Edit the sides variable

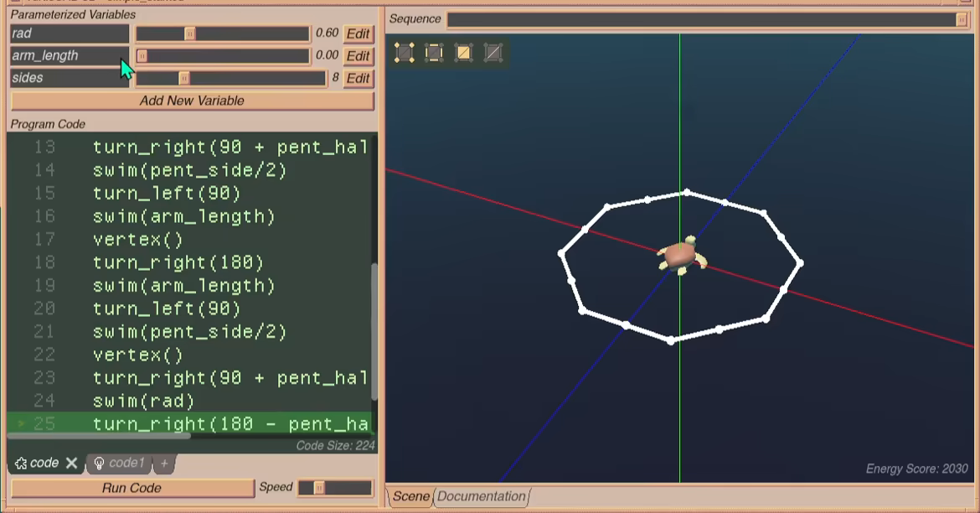pos(358,78)
